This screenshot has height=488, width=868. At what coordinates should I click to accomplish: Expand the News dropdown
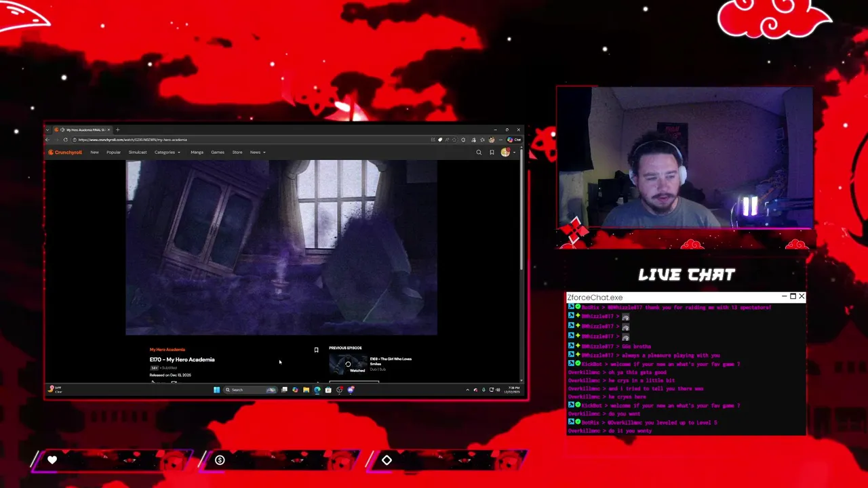(258, 152)
